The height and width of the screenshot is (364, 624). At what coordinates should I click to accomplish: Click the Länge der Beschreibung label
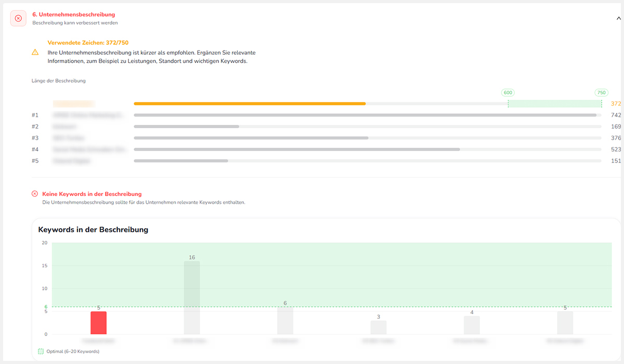tap(58, 81)
